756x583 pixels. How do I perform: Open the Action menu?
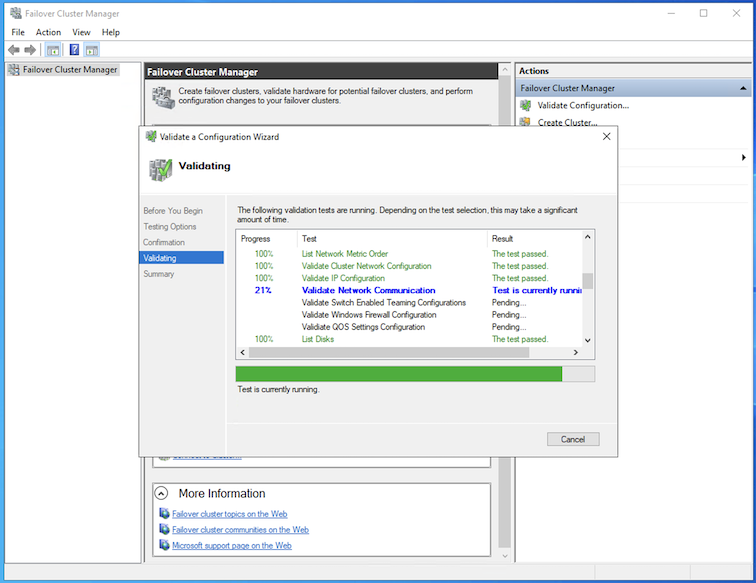coord(48,32)
